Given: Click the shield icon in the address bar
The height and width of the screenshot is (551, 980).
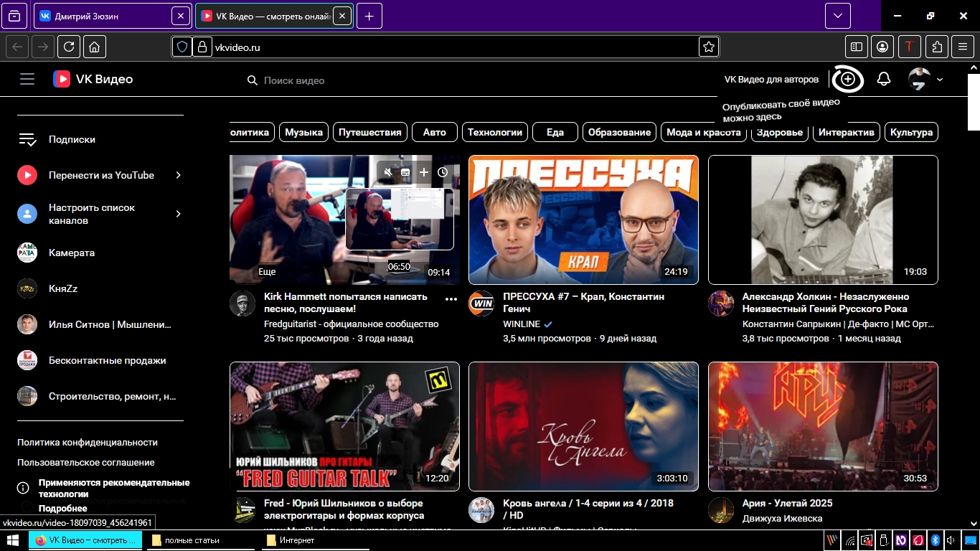Looking at the screenshot, I should pyautogui.click(x=182, y=47).
